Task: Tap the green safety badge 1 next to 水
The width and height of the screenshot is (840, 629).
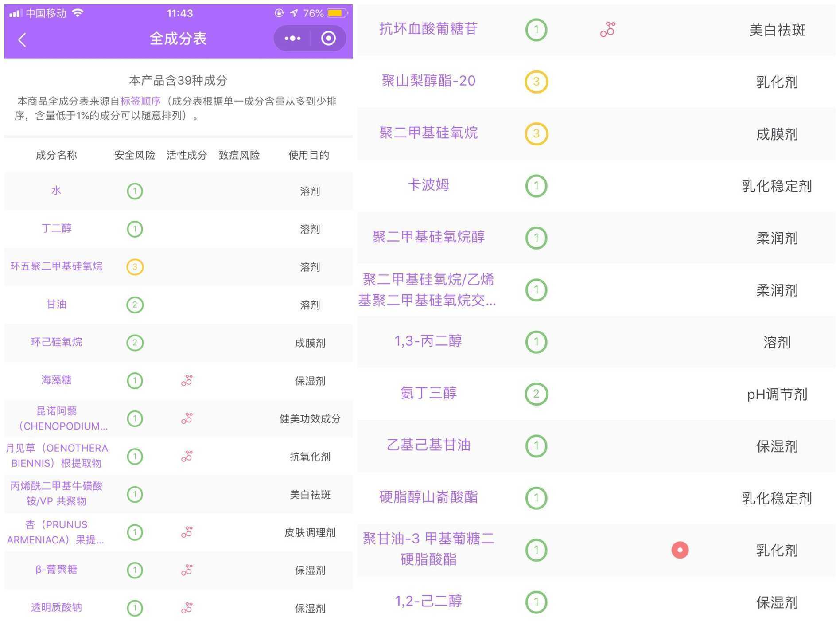Action: 135,191
